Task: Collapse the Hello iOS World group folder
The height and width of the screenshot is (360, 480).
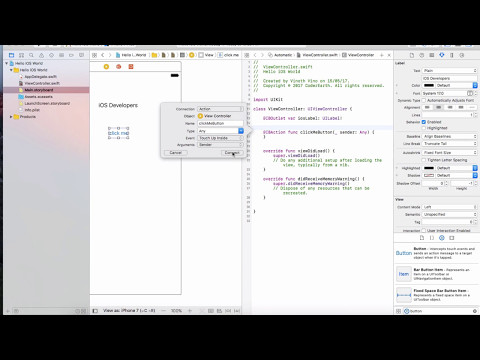Action: click(x=11, y=70)
